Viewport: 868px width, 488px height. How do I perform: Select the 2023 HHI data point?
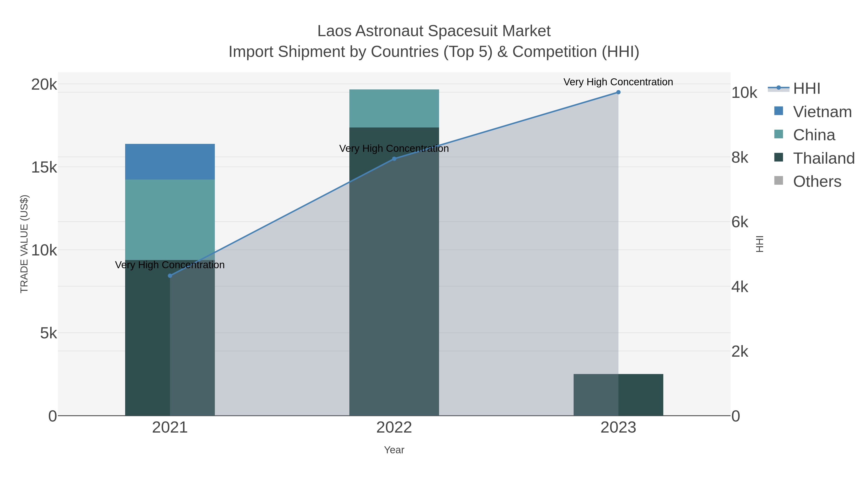coord(618,92)
